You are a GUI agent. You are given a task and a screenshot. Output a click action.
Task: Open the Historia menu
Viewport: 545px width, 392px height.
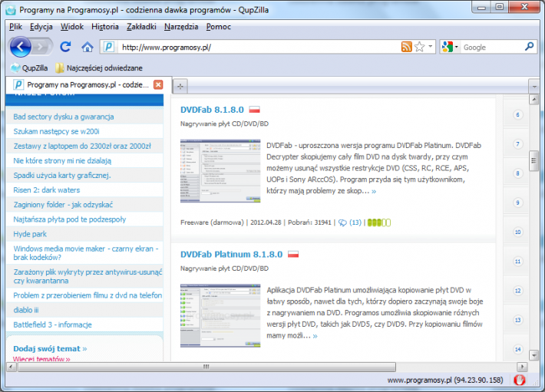pos(105,27)
